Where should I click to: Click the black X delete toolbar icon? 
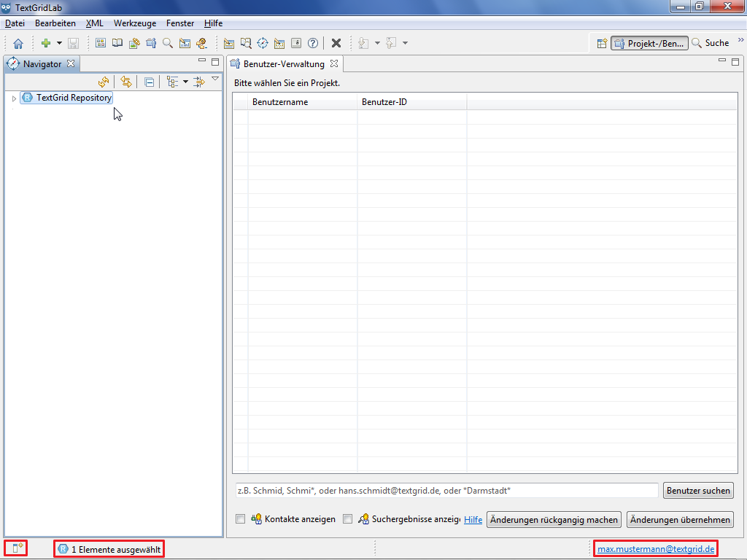click(336, 44)
